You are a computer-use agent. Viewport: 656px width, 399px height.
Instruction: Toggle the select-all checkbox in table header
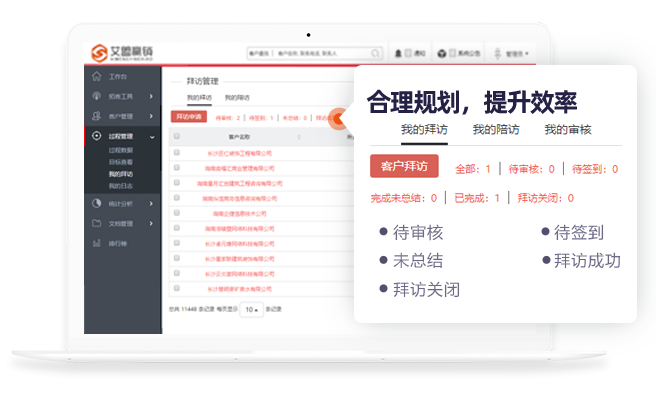[x=177, y=136]
